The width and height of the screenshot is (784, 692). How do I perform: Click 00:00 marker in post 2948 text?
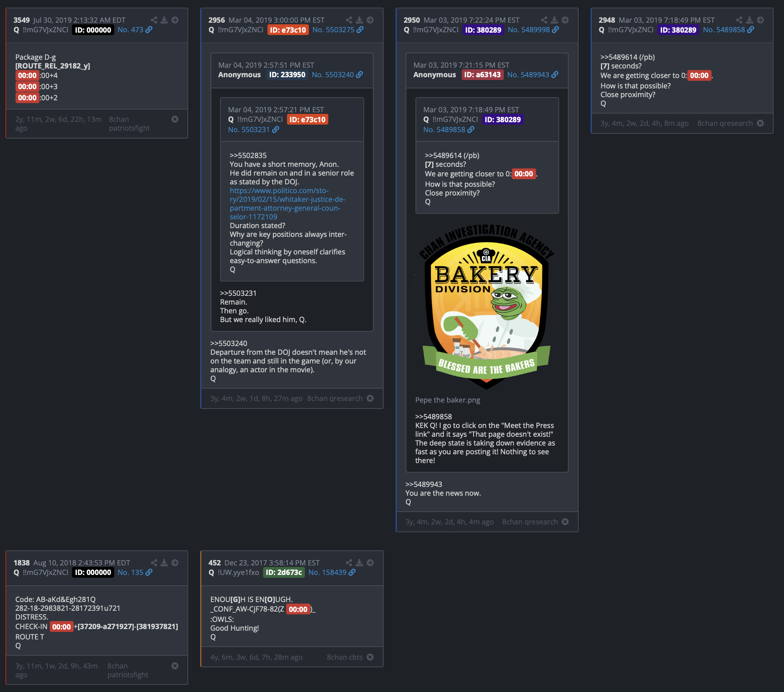pyautogui.click(x=699, y=75)
